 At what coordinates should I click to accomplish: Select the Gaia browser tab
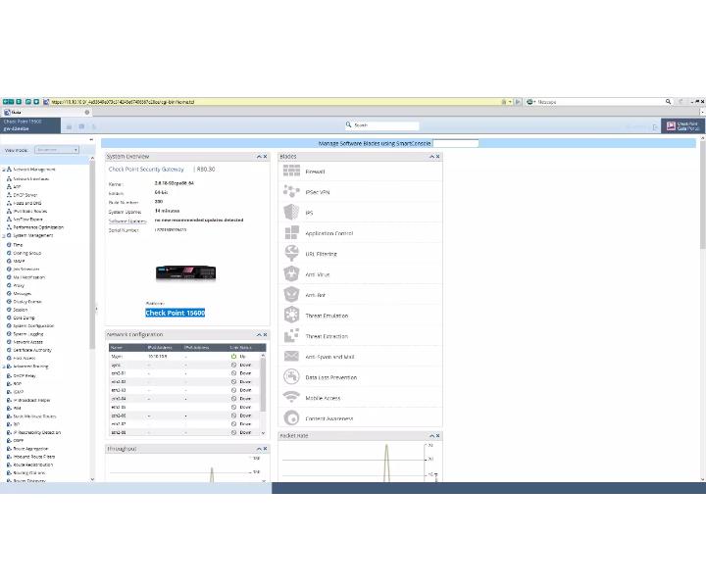45,112
